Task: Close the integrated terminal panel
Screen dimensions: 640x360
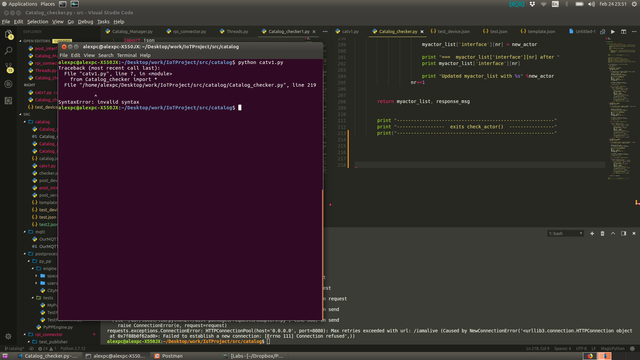Action: click(x=634, y=233)
